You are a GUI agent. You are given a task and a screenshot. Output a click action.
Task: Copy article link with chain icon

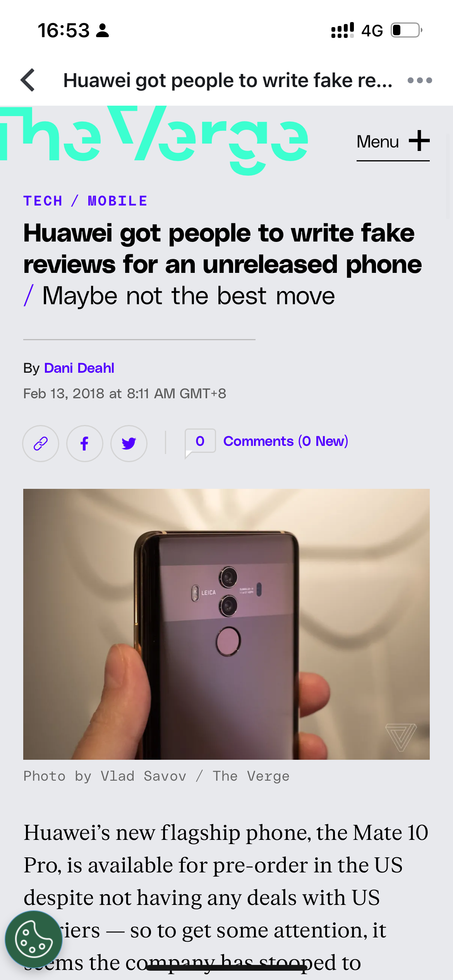41,444
